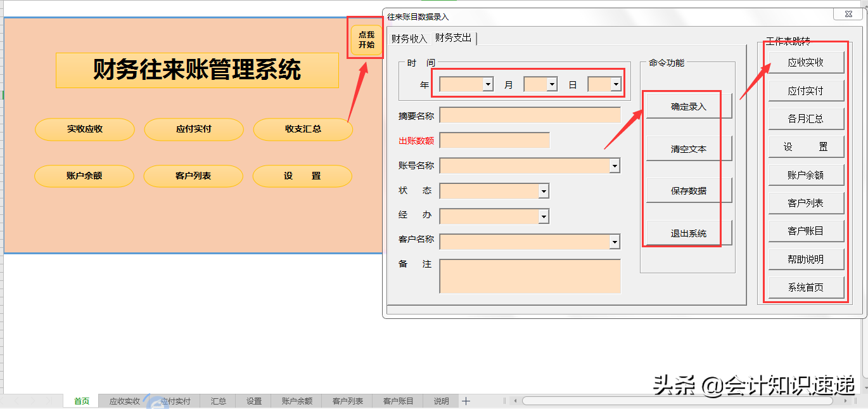The image size is (868, 409).
Task: Click the 确定录入 command button
Action: pos(688,106)
